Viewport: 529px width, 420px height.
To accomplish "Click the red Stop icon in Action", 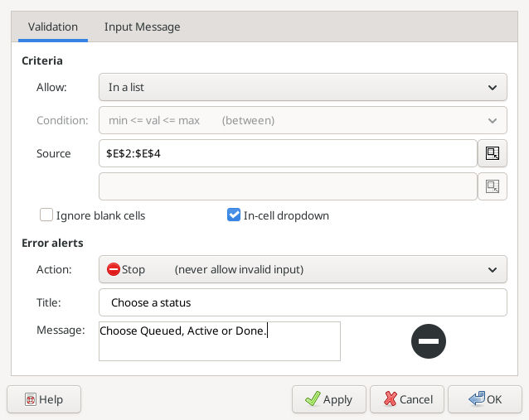I will click(x=114, y=269).
